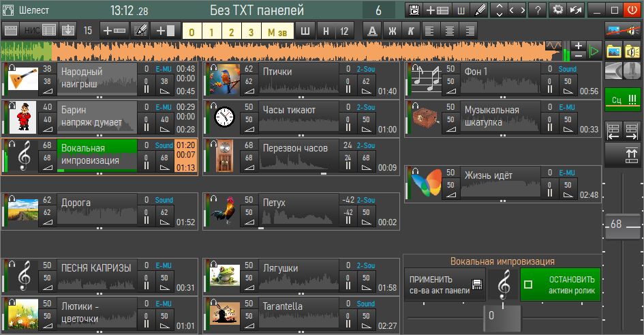Click the up/down chevrons stepper in the title bar
This screenshot has height=335, width=644.
click(x=499, y=10)
